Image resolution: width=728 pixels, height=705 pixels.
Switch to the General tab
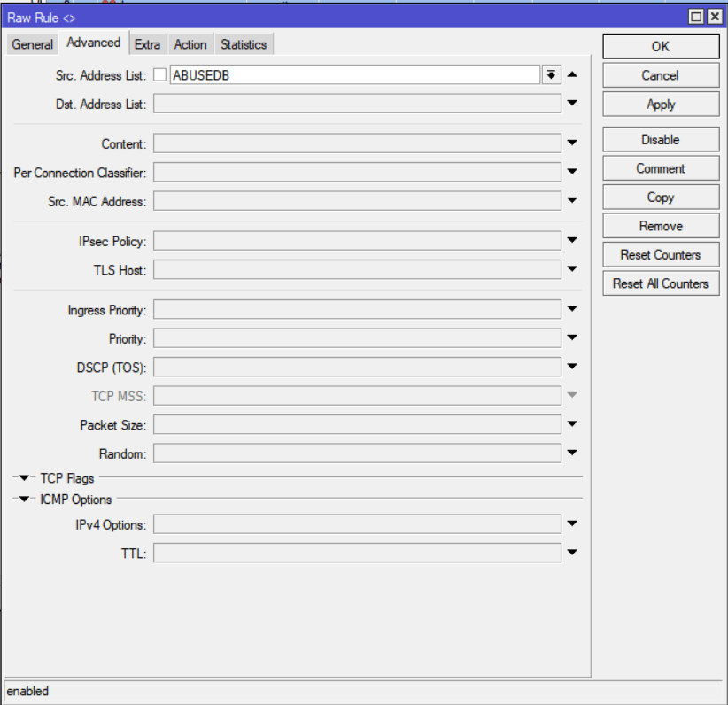pyautogui.click(x=33, y=44)
